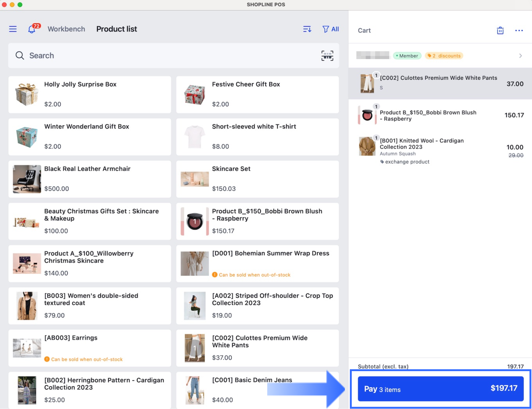Image resolution: width=532 pixels, height=409 pixels.
Task: Expand customer details chevron in cart
Action: point(520,56)
